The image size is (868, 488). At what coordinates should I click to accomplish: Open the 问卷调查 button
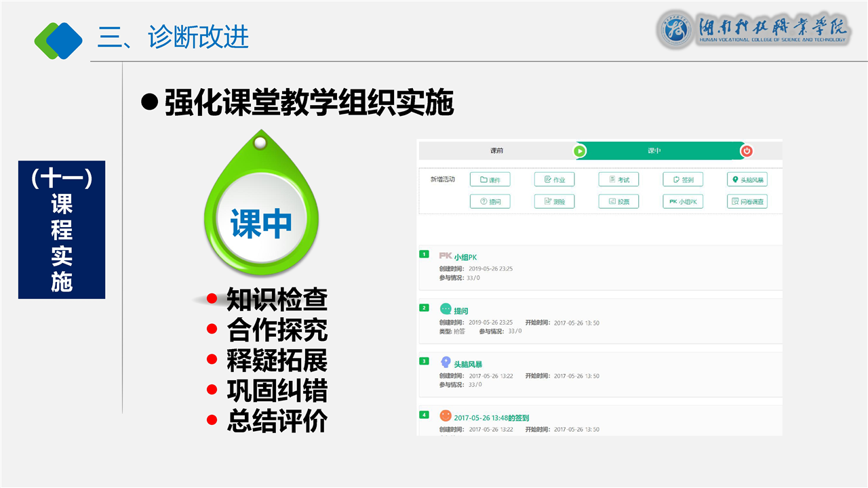pos(747,201)
